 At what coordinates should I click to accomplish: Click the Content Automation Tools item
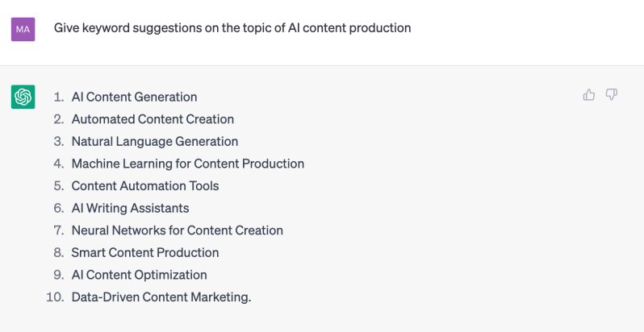[x=145, y=185]
